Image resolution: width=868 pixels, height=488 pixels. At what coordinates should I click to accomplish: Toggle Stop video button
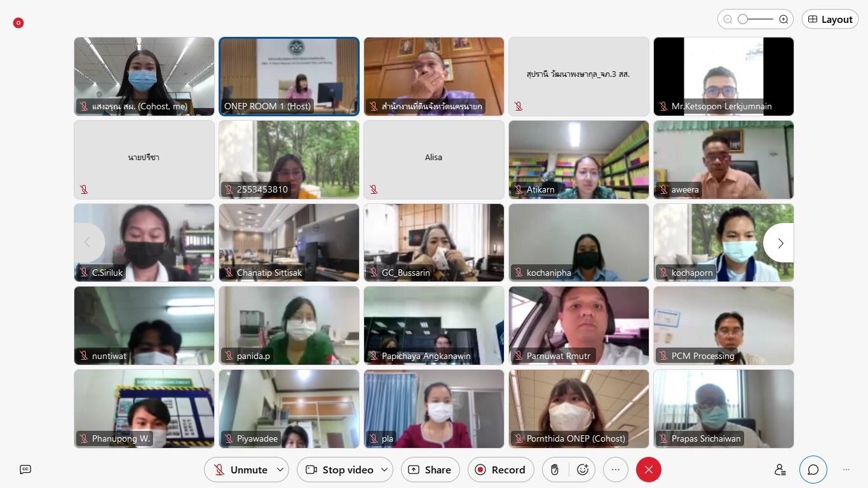[339, 470]
